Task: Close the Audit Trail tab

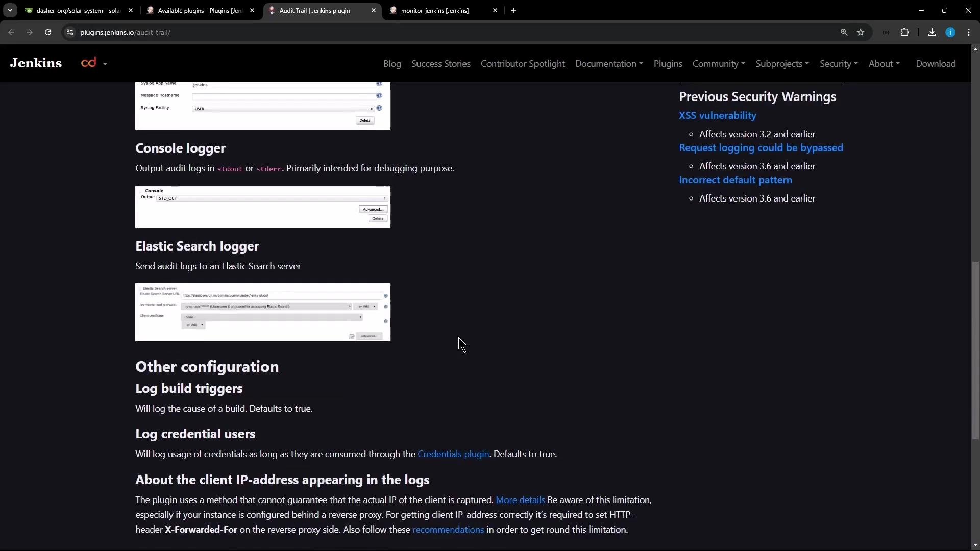Action: coord(374,10)
